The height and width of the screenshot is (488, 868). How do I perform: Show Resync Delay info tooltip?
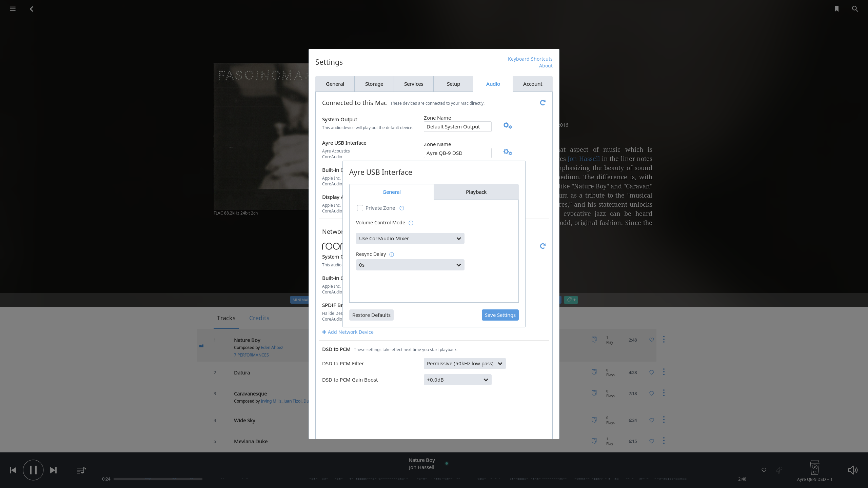coord(392,255)
